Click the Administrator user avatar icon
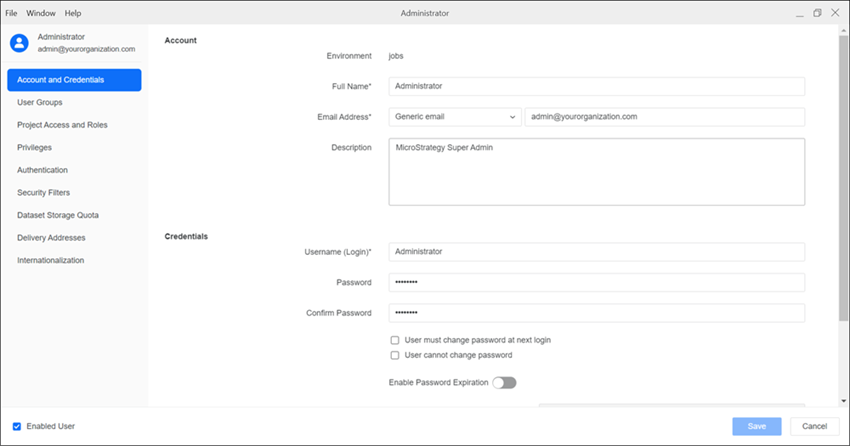Viewport: 850px width, 446px height. click(19, 42)
